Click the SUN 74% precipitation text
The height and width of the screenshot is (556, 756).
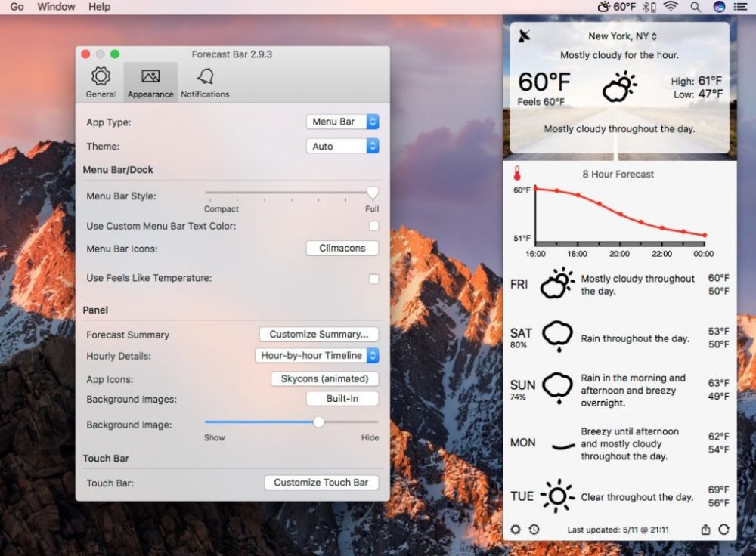pos(518,397)
